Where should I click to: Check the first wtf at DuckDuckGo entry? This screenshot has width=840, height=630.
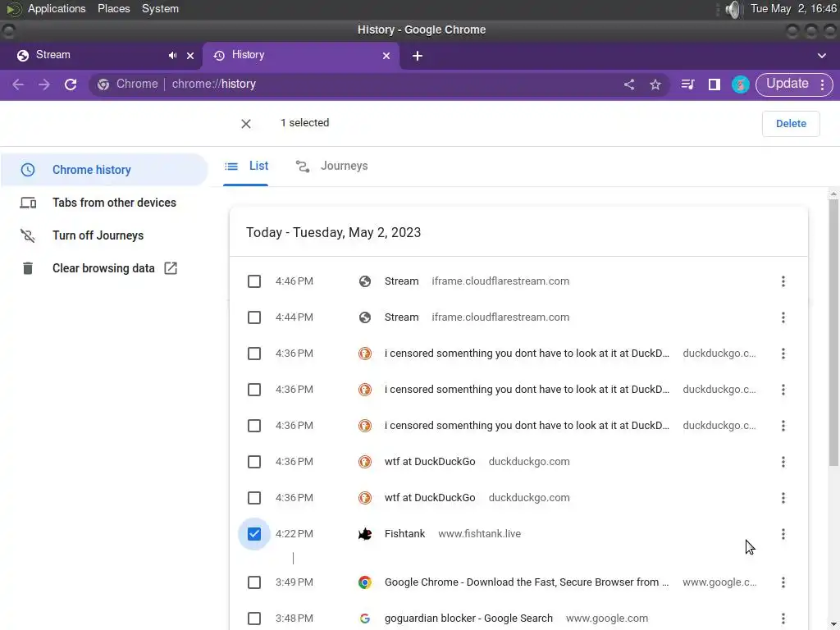click(254, 462)
